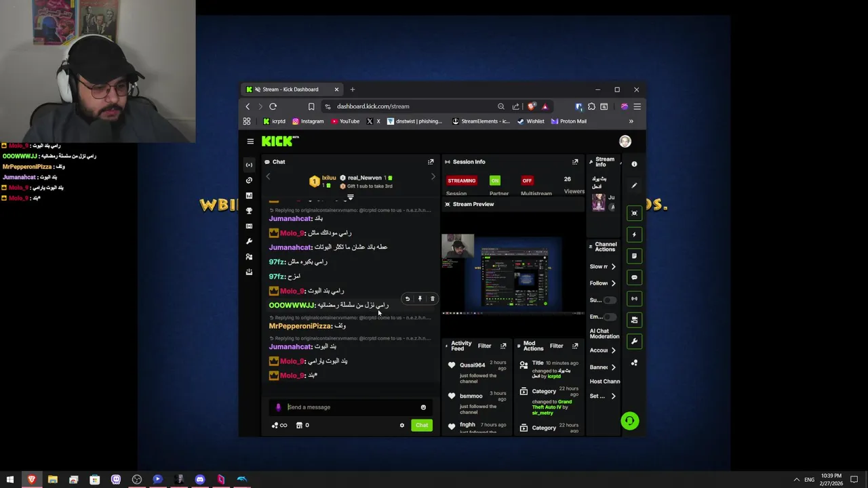Pin the hovered chat message

[420, 299]
